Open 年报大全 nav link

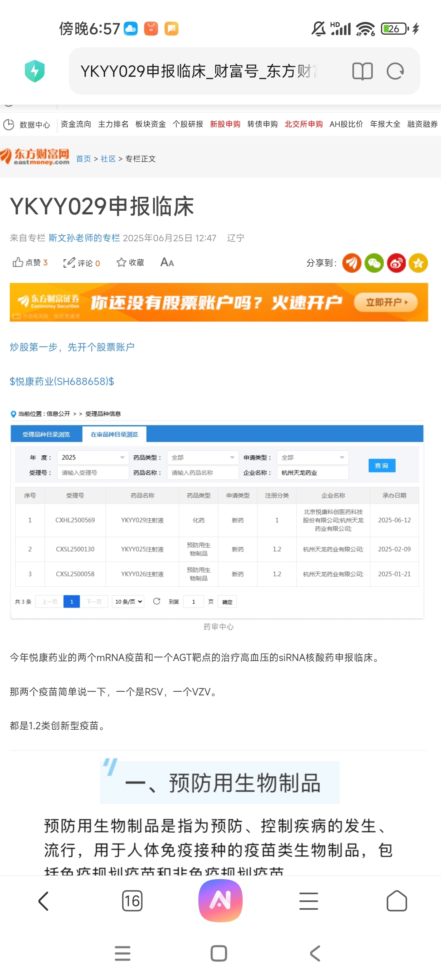(x=385, y=124)
